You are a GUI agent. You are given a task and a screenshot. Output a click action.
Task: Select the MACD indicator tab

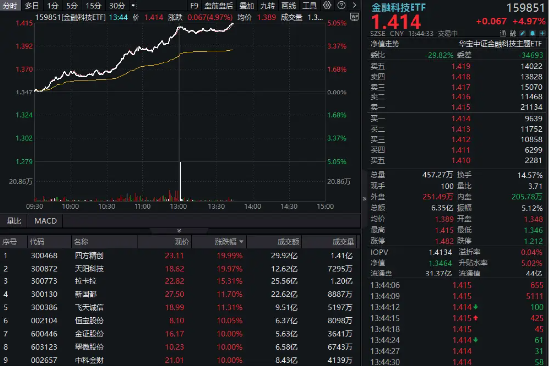click(x=46, y=221)
